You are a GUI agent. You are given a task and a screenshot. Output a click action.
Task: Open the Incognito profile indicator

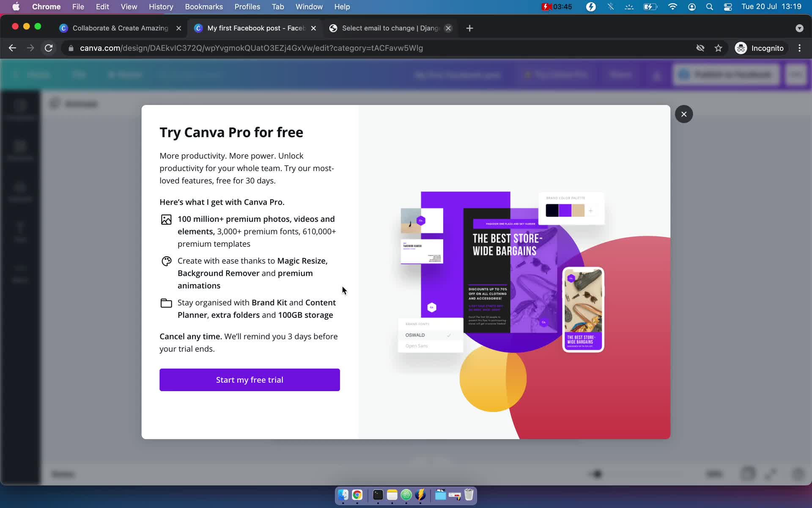pyautogui.click(x=760, y=48)
